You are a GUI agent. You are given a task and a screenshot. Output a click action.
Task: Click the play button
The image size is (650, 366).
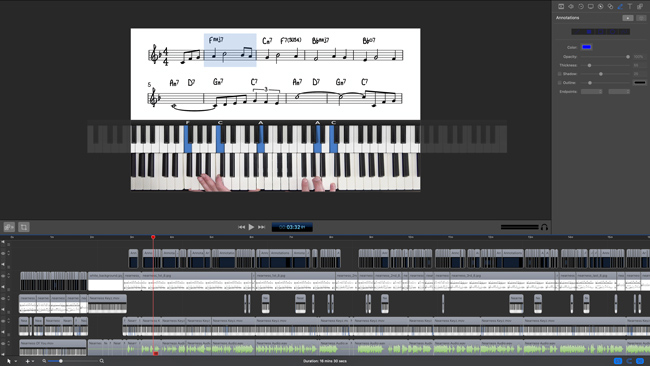[251, 227]
